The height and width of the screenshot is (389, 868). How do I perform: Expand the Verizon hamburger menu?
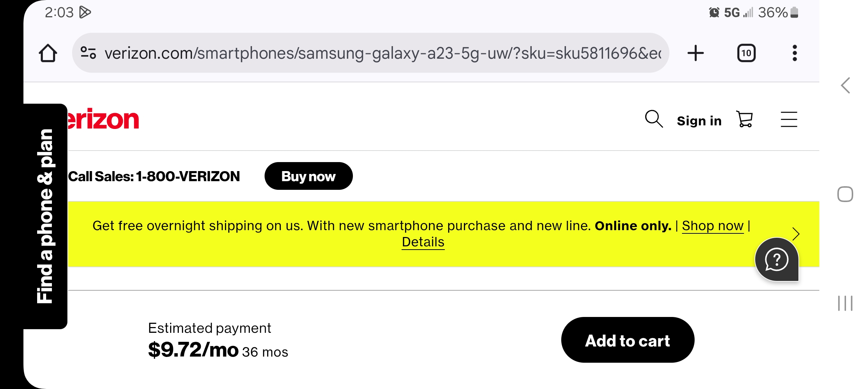pyautogui.click(x=789, y=119)
